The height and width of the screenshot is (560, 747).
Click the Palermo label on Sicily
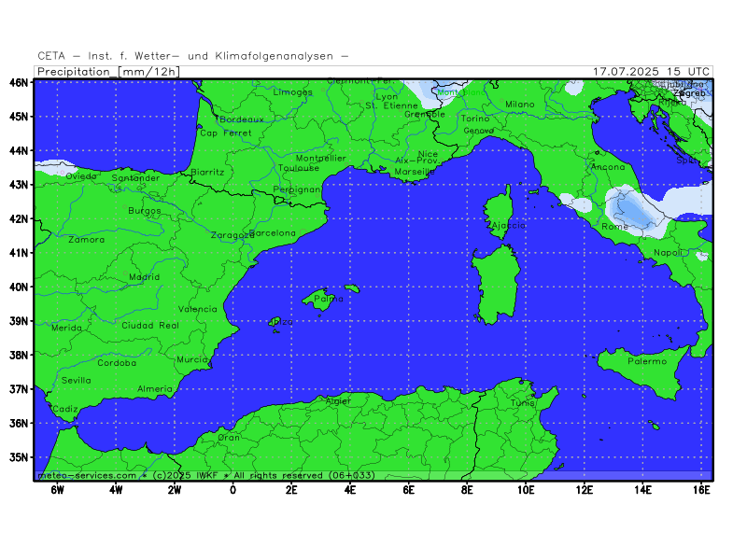tap(647, 361)
